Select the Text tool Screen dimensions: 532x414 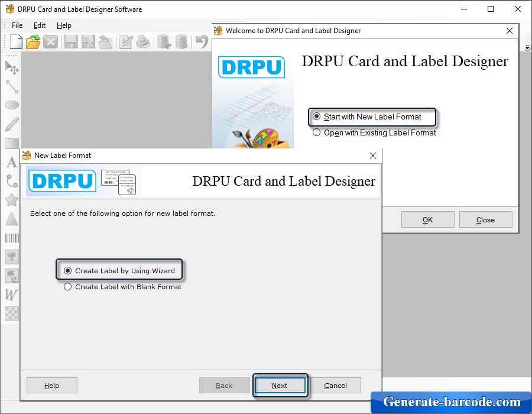point(12,162)
